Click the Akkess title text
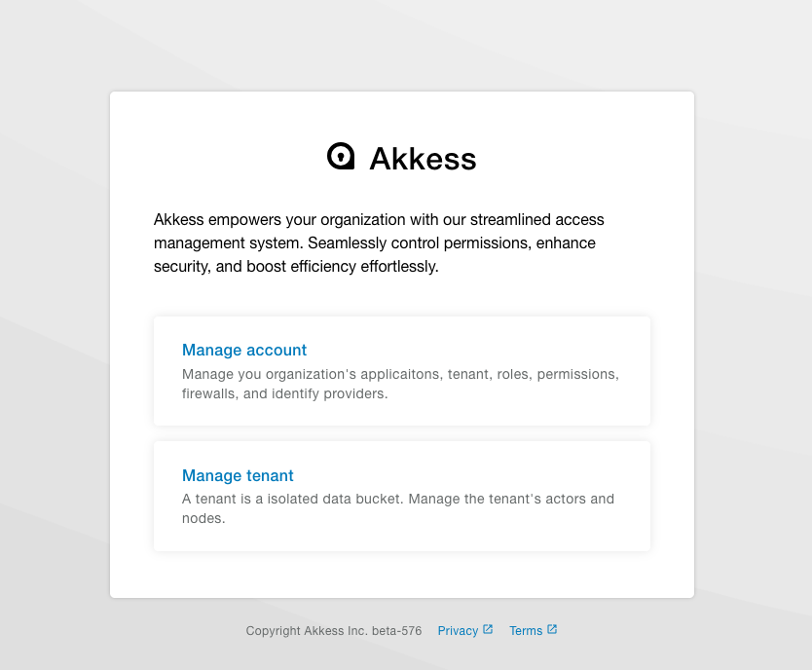812x670 pixels. point(423,158)
